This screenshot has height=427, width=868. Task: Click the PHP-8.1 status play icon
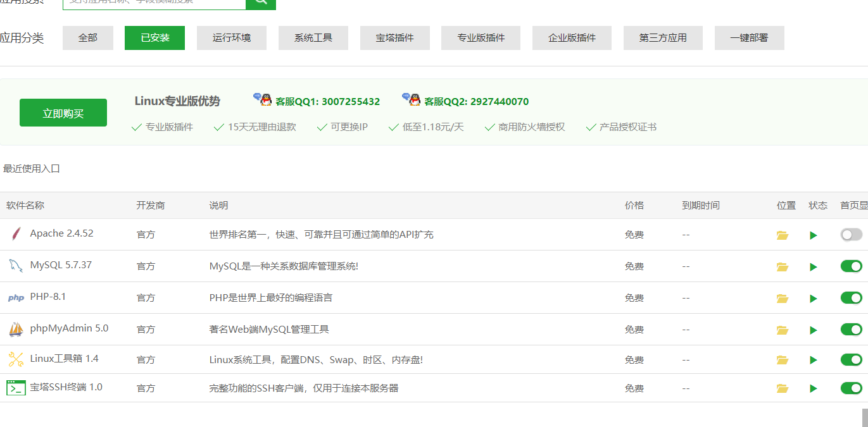[x=814, y=299]
